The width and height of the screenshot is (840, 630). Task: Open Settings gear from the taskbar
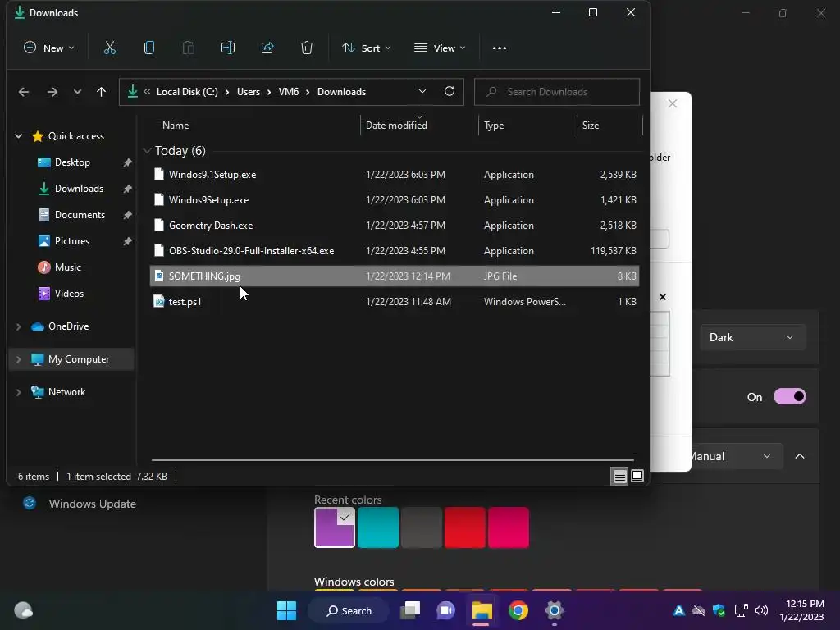(x=555, y=610)
